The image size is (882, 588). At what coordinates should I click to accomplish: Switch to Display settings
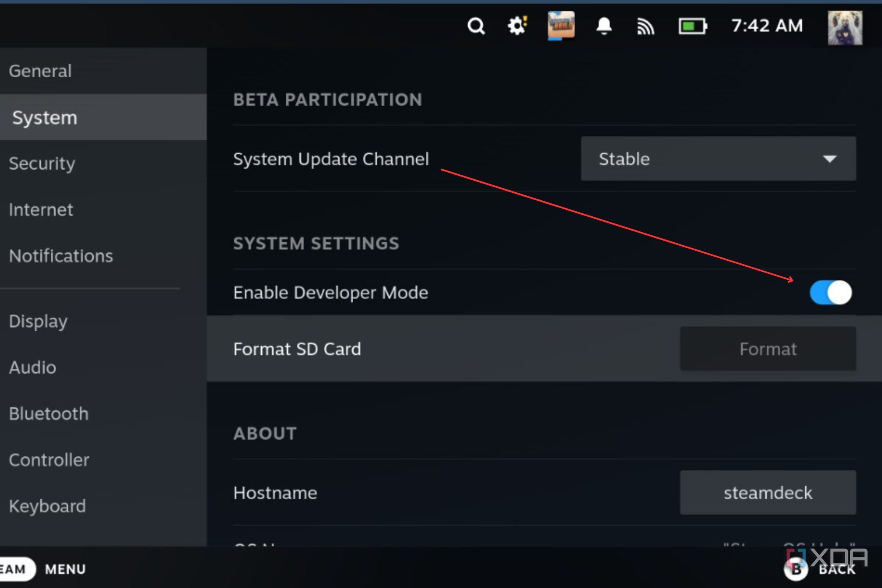tap(38, 321)
